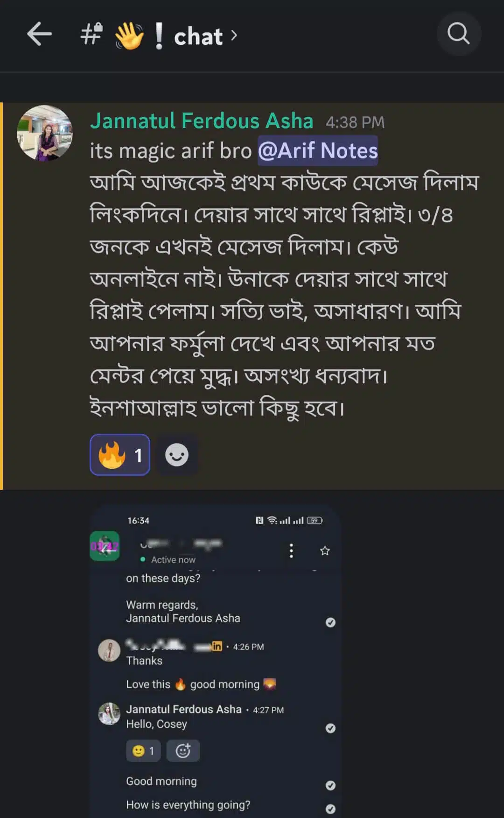Tap the back arrow in header

(x=39, y=34)
